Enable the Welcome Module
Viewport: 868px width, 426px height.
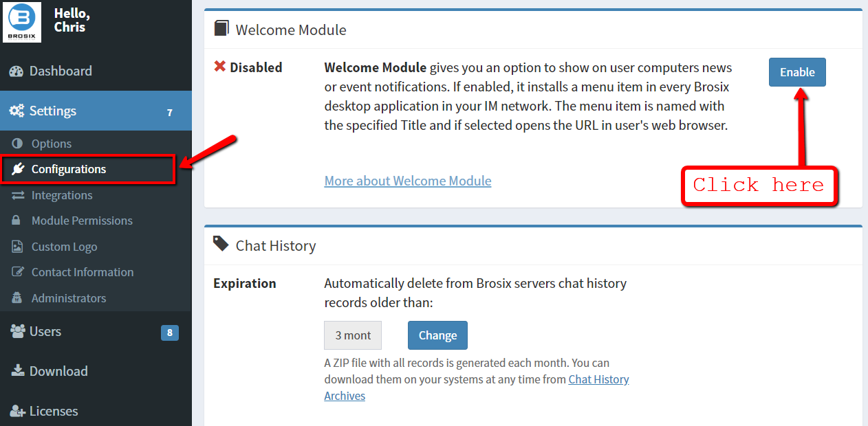pos(797,72)
